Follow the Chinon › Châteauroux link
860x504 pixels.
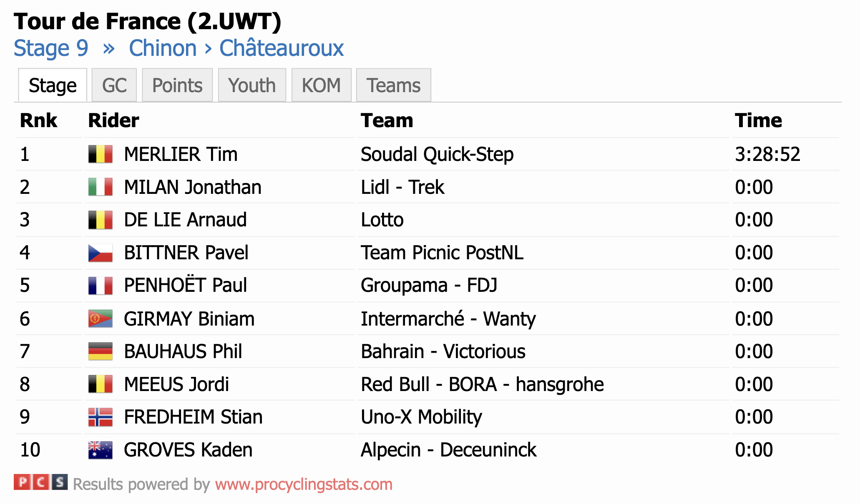(x=236, y=48)
